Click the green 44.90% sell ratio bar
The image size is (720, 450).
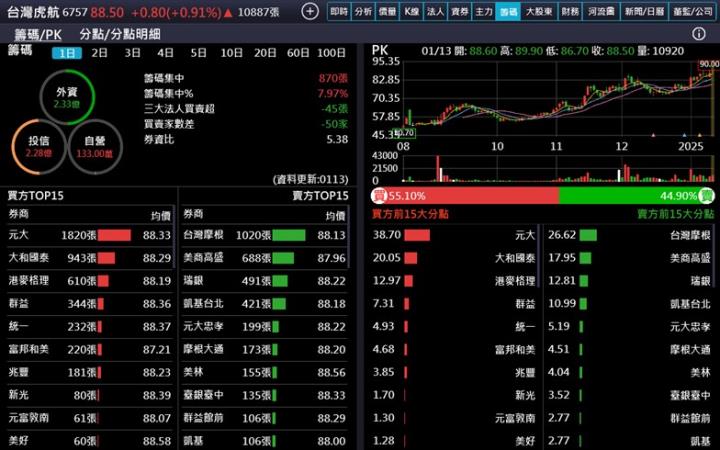tap(637, 196)
